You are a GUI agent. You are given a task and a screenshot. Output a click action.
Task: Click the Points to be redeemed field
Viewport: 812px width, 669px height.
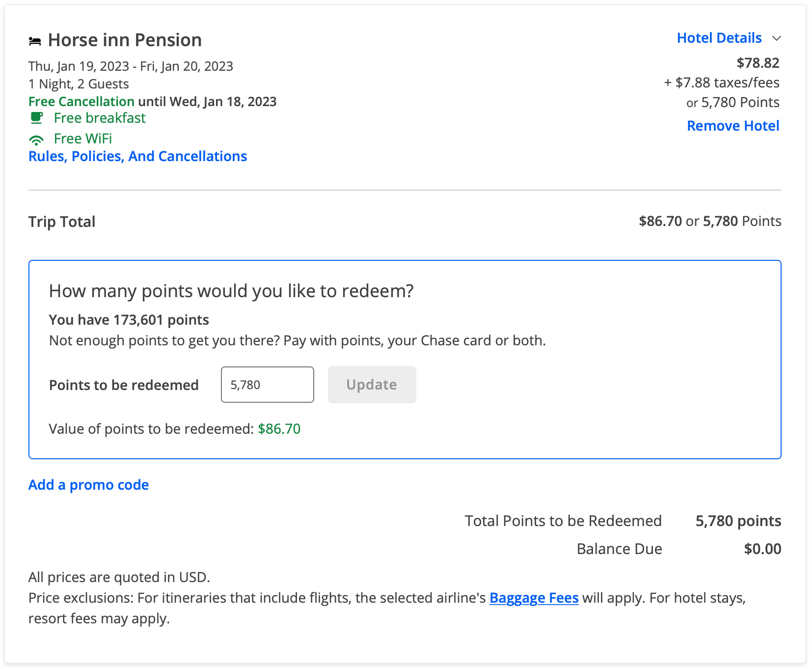268,385
